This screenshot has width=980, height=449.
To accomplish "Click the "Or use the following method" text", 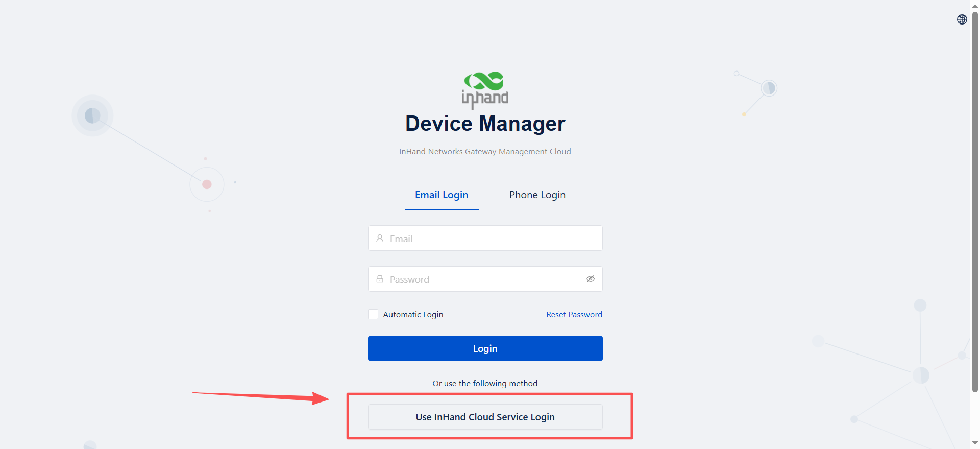I will point(485,384).
